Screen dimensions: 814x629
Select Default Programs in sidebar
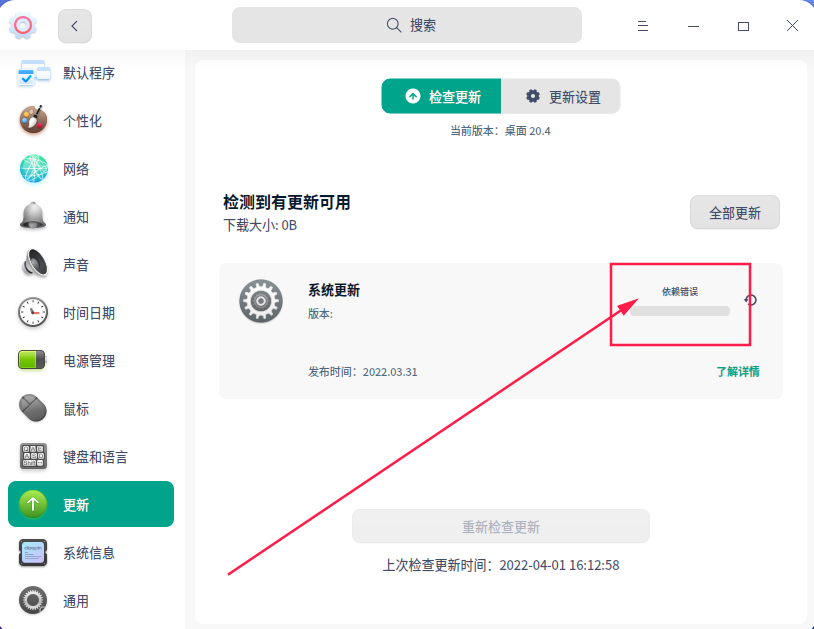[88, 73]
